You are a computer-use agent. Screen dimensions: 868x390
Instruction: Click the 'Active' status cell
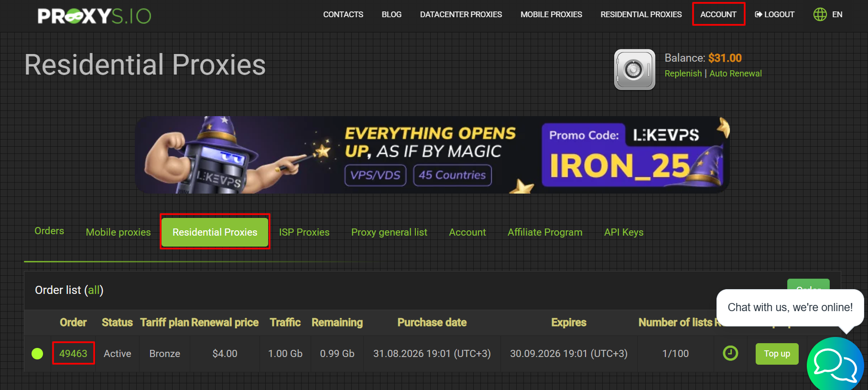point(117,354)
